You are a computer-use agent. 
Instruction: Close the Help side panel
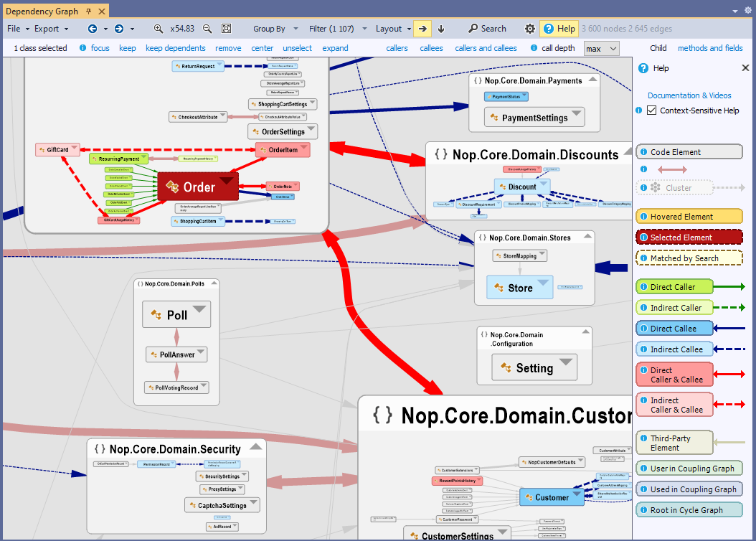click(745, 68)
